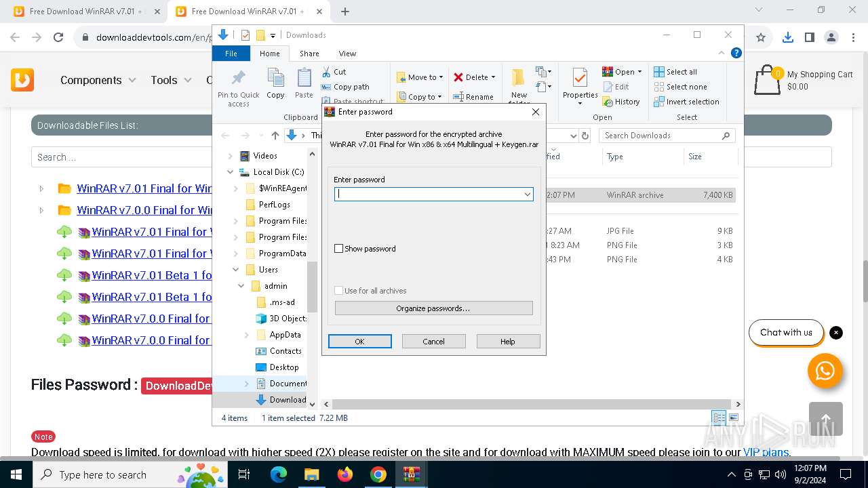Screen dimensions: 868x488
Task: Click Select none in ribbon
Action: point(680,87)
